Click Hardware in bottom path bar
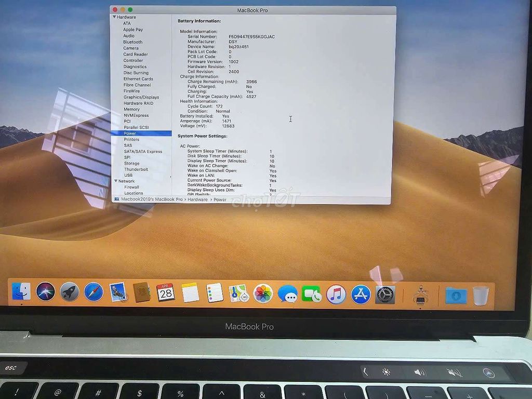This screenshot has height=399, width=532. click(x=197, y=199)
